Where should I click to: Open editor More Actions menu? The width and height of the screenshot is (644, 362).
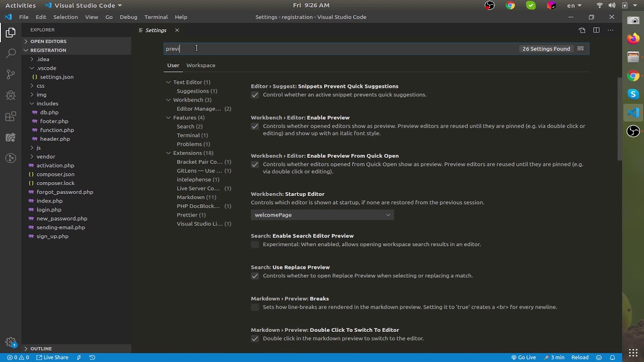610,30
